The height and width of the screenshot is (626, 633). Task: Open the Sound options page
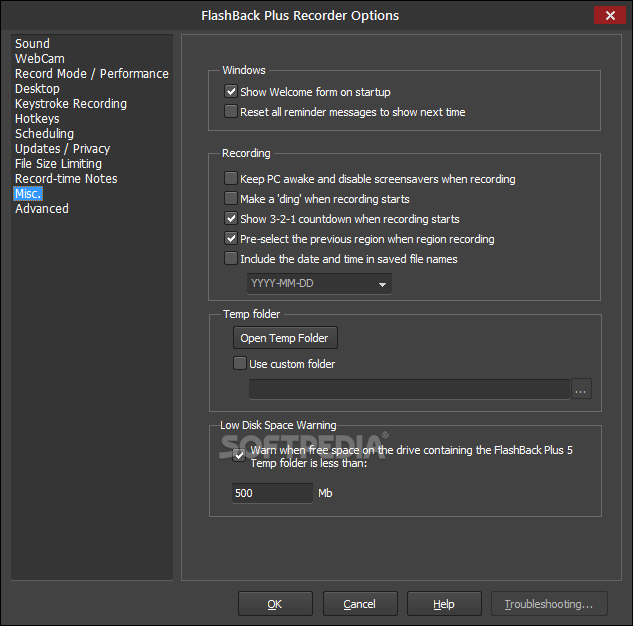[32, 44]
